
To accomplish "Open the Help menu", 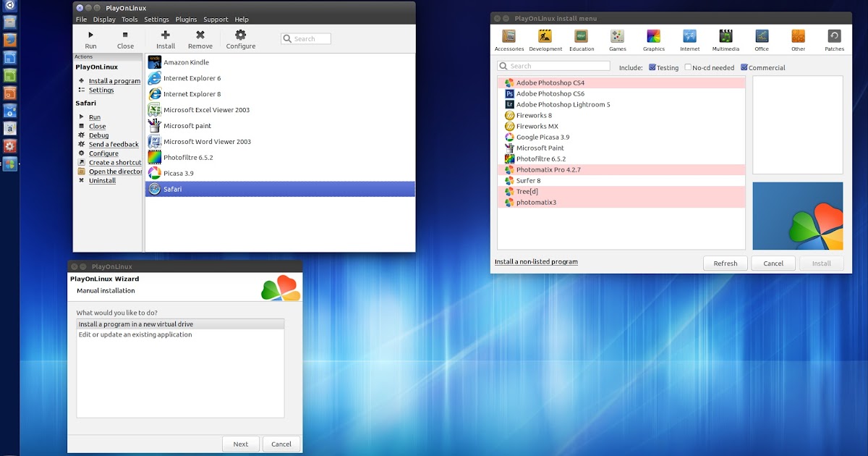I will (242, 20).
